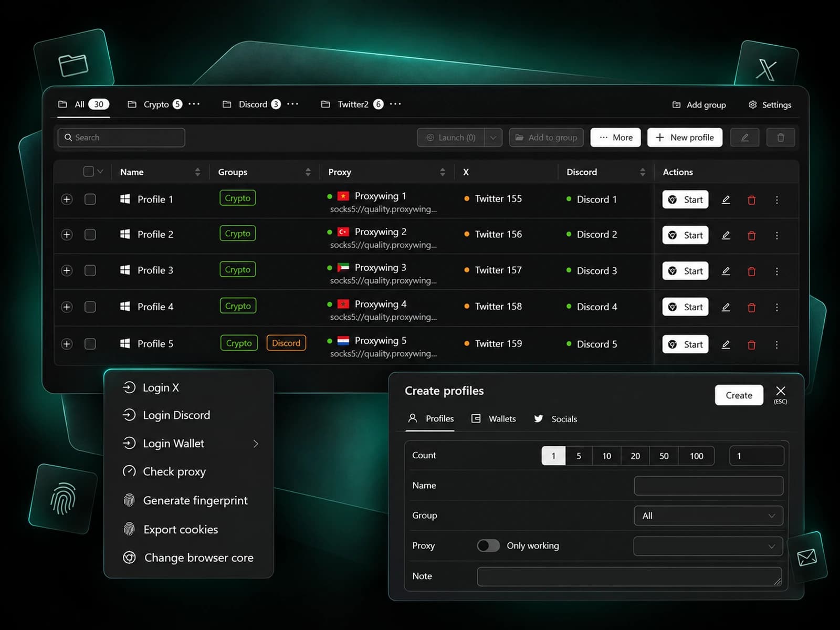840x630 pixels.
Task: Click the plus expand icon for Profile 4
Action: coord(67,307)
